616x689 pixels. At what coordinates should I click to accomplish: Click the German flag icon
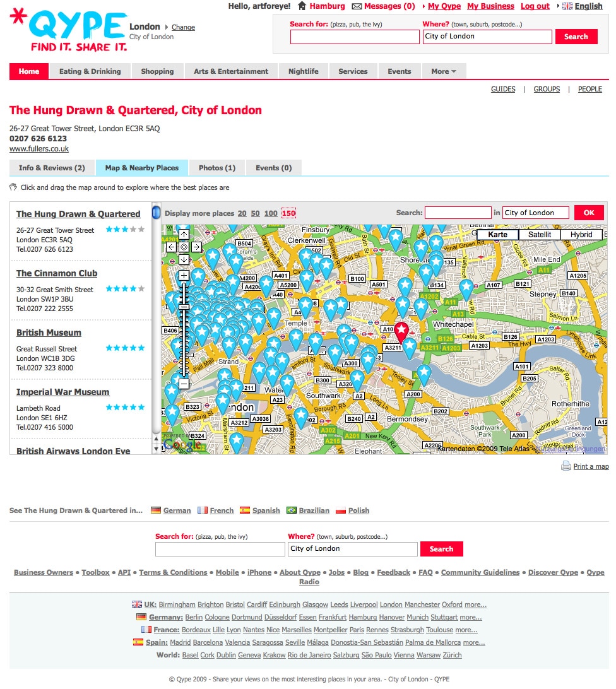156,510
